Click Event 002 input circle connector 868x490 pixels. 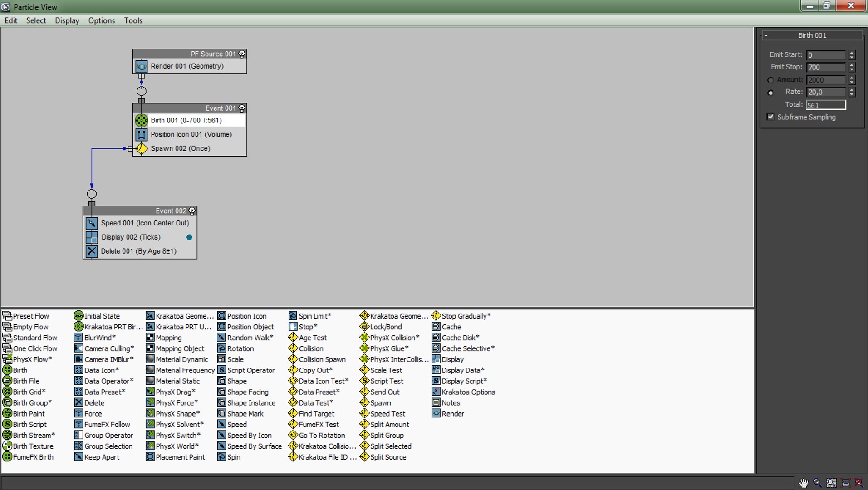pos(92,194)
